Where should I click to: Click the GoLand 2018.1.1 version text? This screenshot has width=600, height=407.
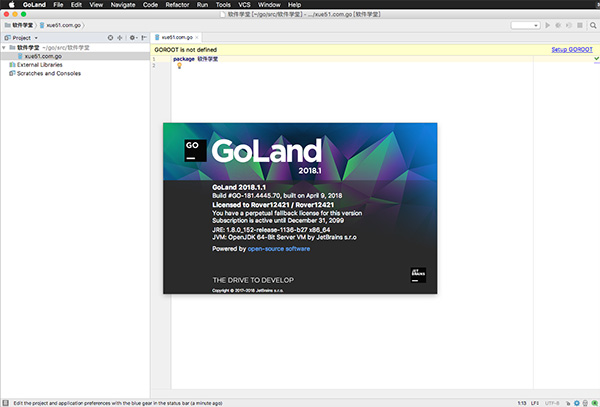(x=239, y=187)
